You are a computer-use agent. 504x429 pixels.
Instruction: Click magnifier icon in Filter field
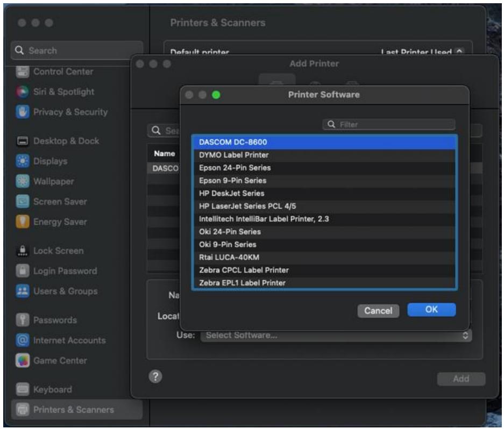coord(331,124)
